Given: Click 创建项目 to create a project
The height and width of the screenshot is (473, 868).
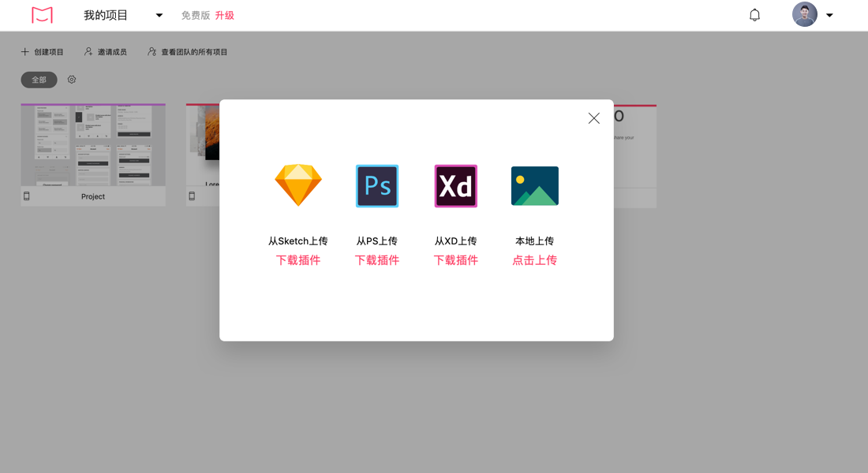Looking at the screenshot, I should (x=49, y=52).
